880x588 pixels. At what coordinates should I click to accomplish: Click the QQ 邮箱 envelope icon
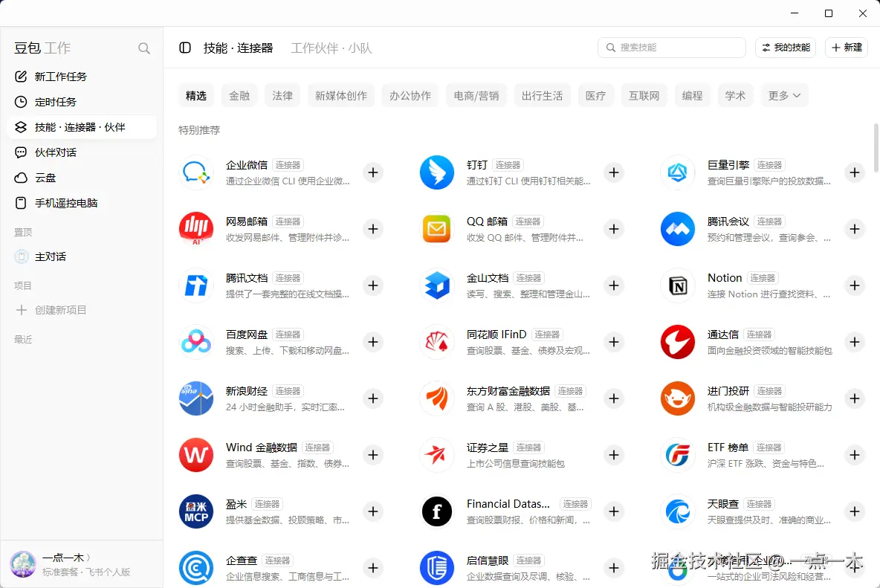[x=436, y=229]
